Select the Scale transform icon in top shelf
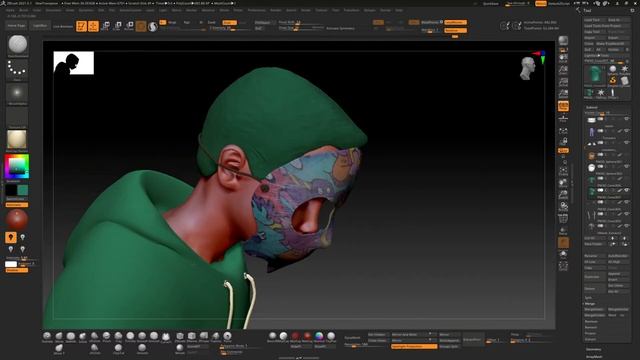640x360 pixels. 117,26
